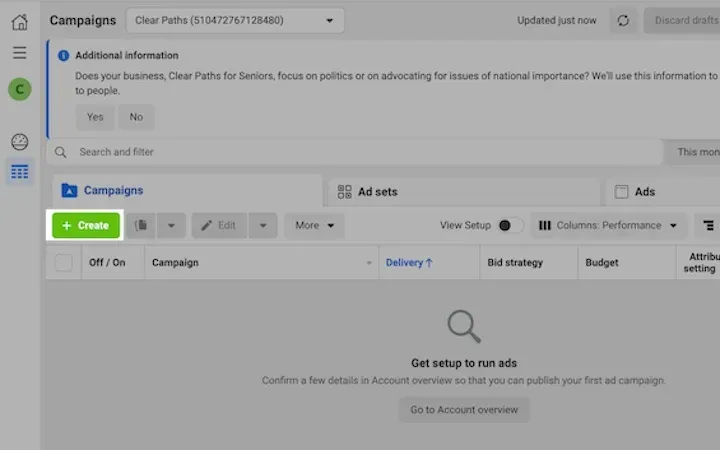The image size is (720, 450).
Task: Click the Campaign column resize arrow
Action: [369, 263]
